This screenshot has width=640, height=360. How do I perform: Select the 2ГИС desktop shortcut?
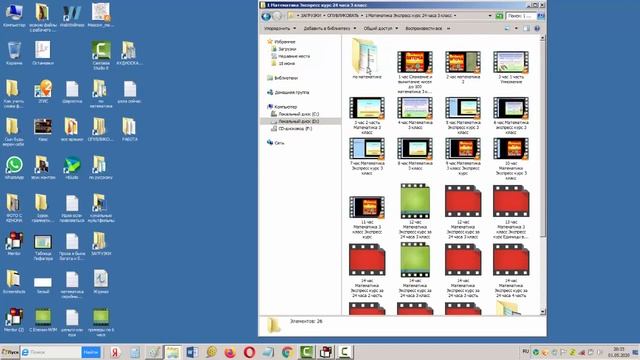(x=43, y=91)
